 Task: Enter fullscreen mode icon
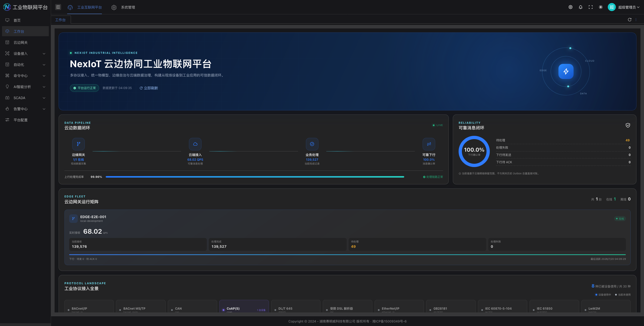tap(591, 7)
